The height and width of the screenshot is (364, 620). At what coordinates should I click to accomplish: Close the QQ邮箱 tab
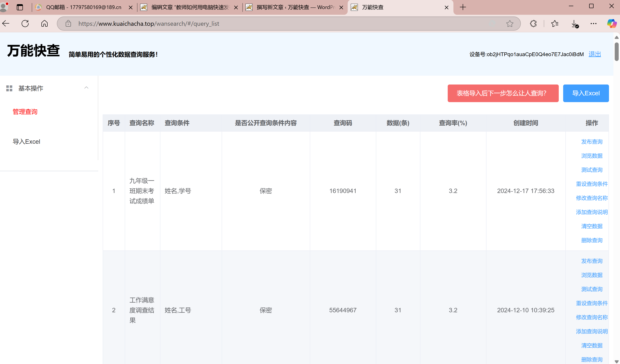(x=131, y=7)
